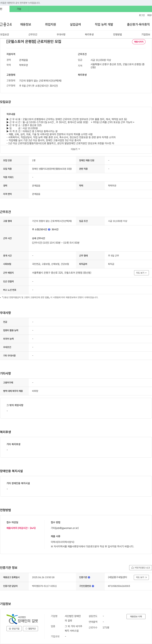
Task: Add company via 관심기업 star button
Action: pyautogui.click(x=14, y=628)
